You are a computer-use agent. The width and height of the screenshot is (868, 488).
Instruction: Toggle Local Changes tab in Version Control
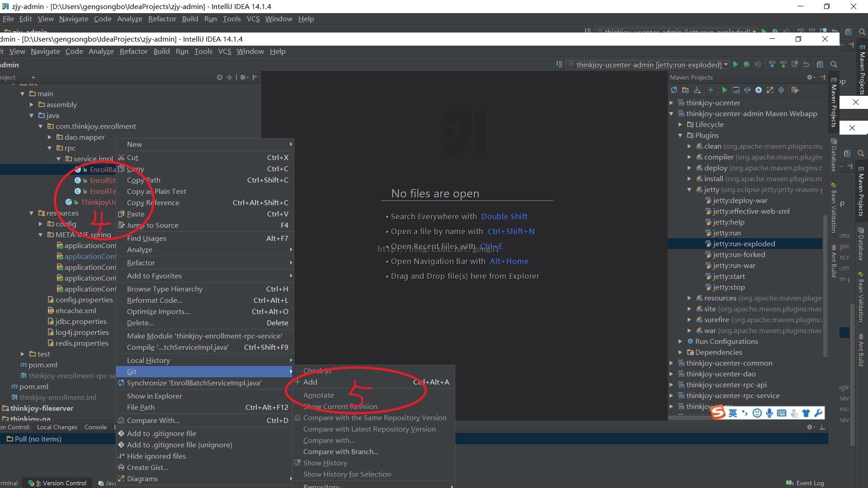click(x=59, y=427)
